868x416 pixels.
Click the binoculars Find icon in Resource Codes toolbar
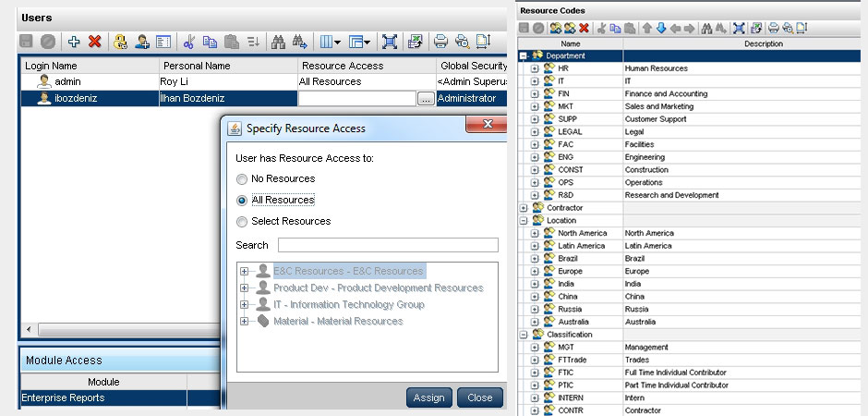tap(705, 28)
